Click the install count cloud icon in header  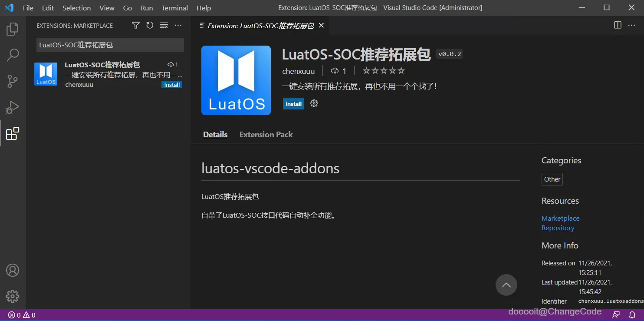click(x=335, y=71)
